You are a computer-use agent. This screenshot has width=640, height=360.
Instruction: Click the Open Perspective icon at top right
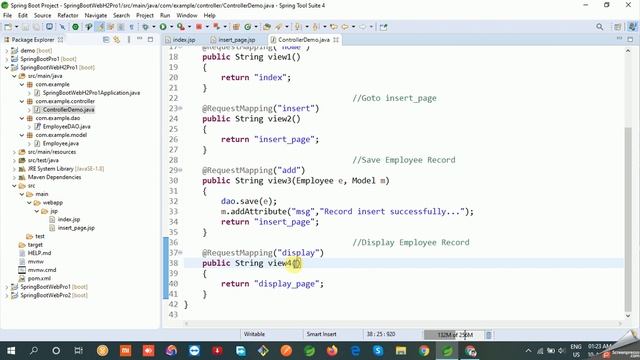[617, 27]
